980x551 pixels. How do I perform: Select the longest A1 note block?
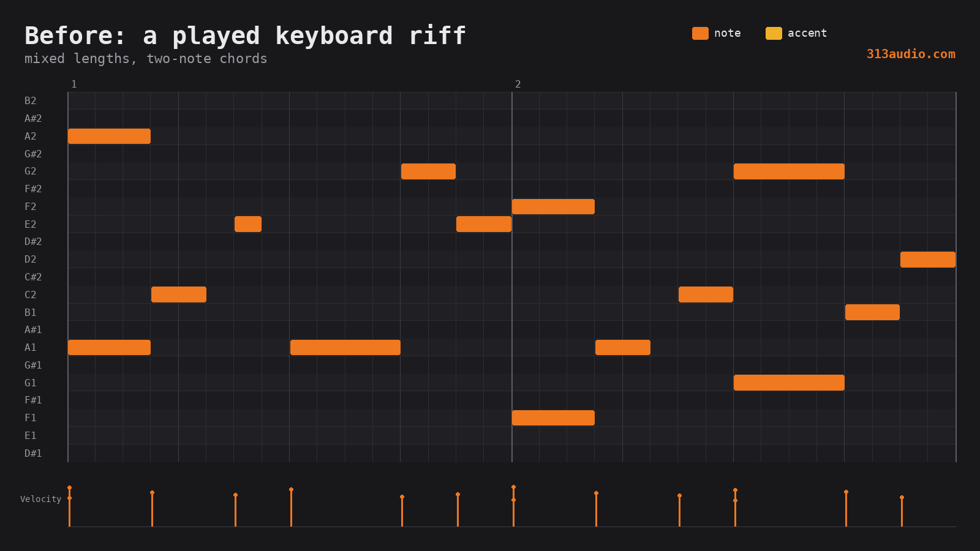[345, 347]
